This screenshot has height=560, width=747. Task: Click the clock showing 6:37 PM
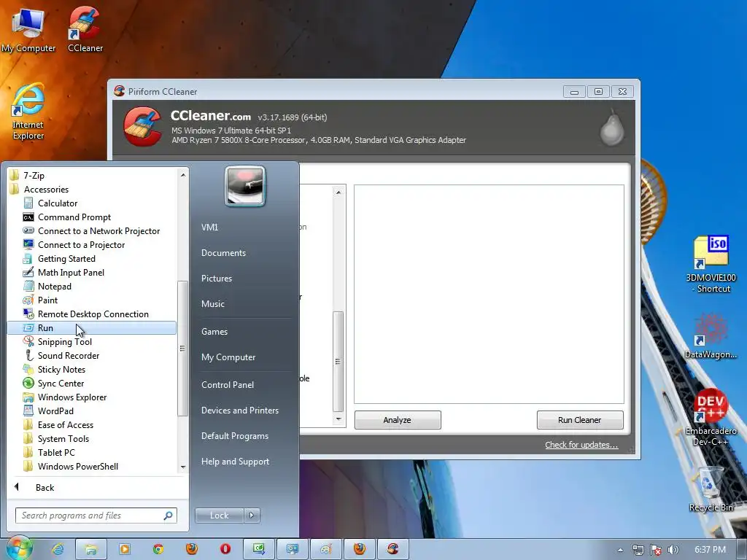(710, 550)
